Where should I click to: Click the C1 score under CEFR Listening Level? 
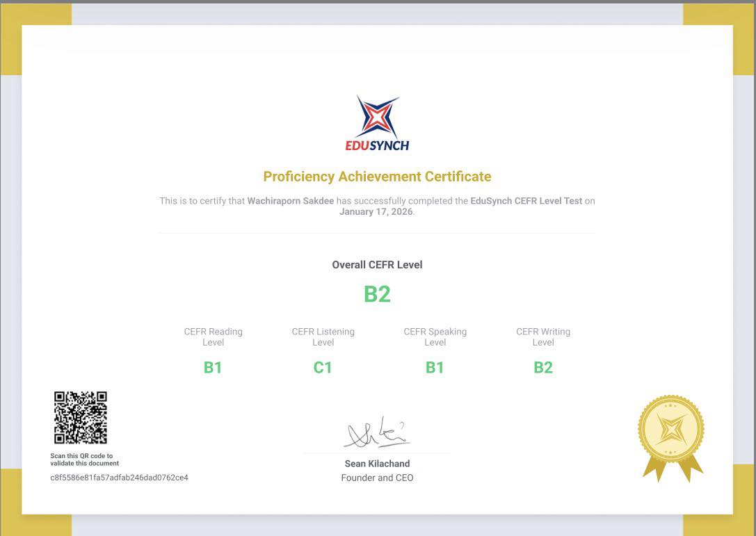click(323, 367)
